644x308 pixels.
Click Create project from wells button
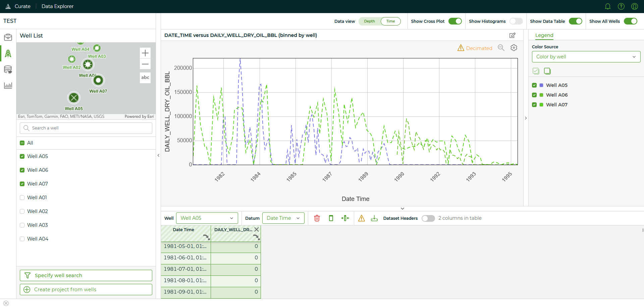pyautogui.click(x=86, y=290)
